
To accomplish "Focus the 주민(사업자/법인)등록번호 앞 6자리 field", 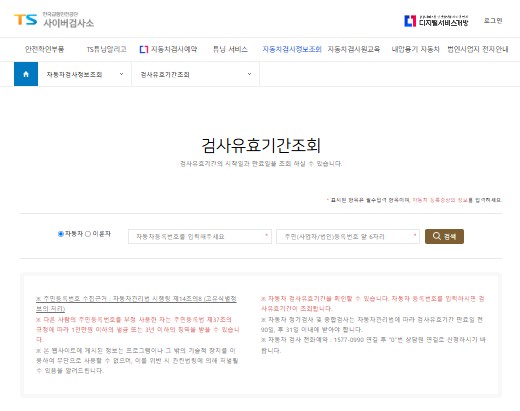I will (348, 236).
